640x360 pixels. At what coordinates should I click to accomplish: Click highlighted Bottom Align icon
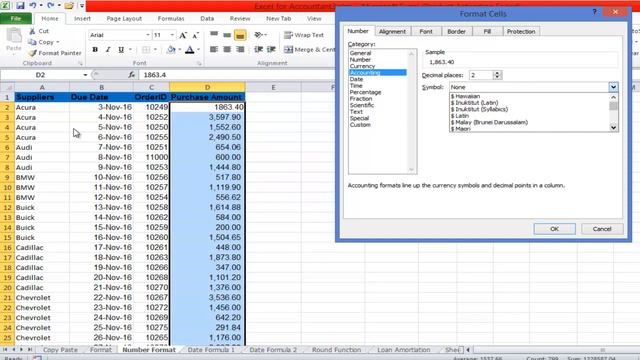[240, 35]
